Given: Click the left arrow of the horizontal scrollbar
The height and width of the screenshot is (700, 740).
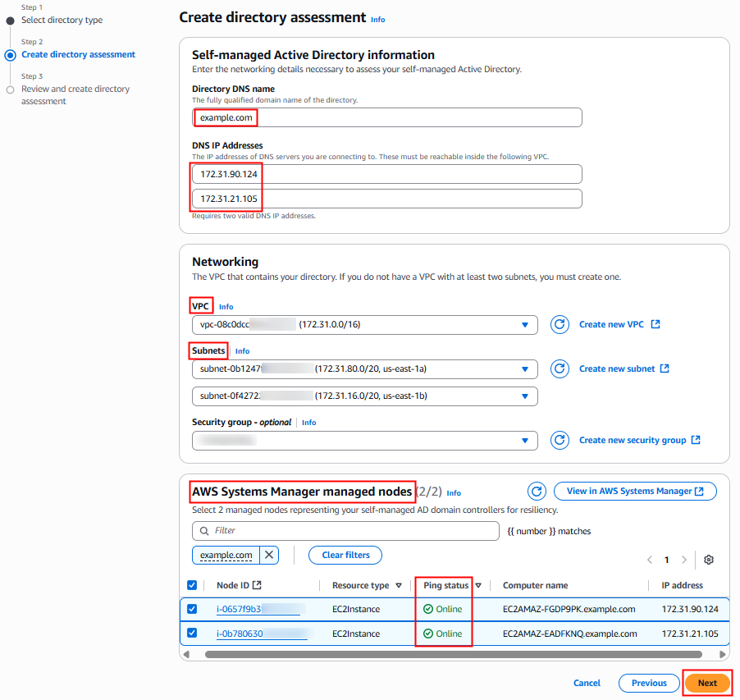Looking at the screenshot, I should [x=186, y=654].
